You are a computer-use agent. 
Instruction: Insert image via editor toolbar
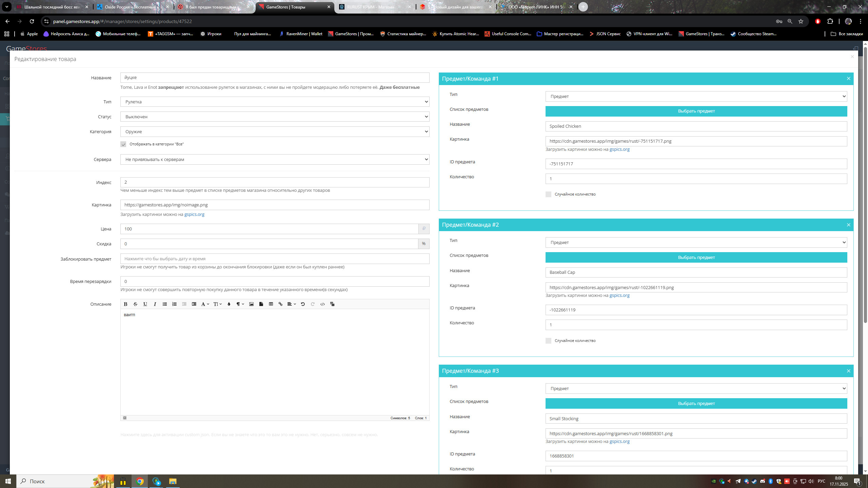(x=251, y=304)
